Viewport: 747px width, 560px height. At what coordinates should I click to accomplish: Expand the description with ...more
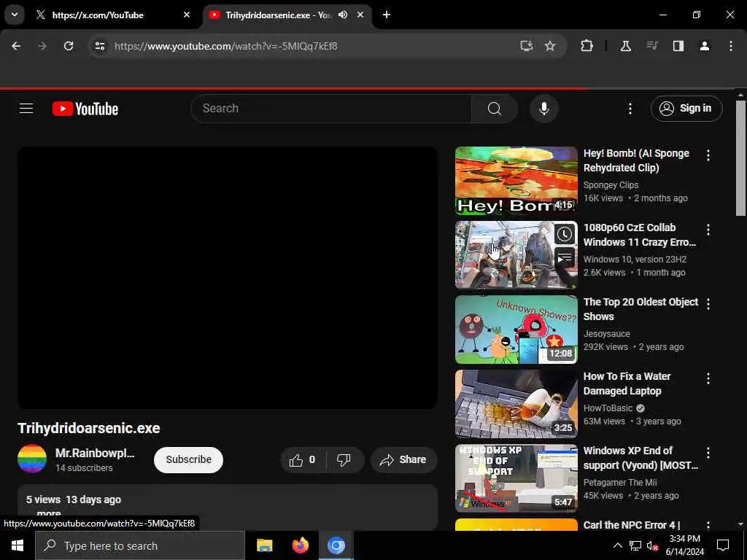click(x=49, y=513)
